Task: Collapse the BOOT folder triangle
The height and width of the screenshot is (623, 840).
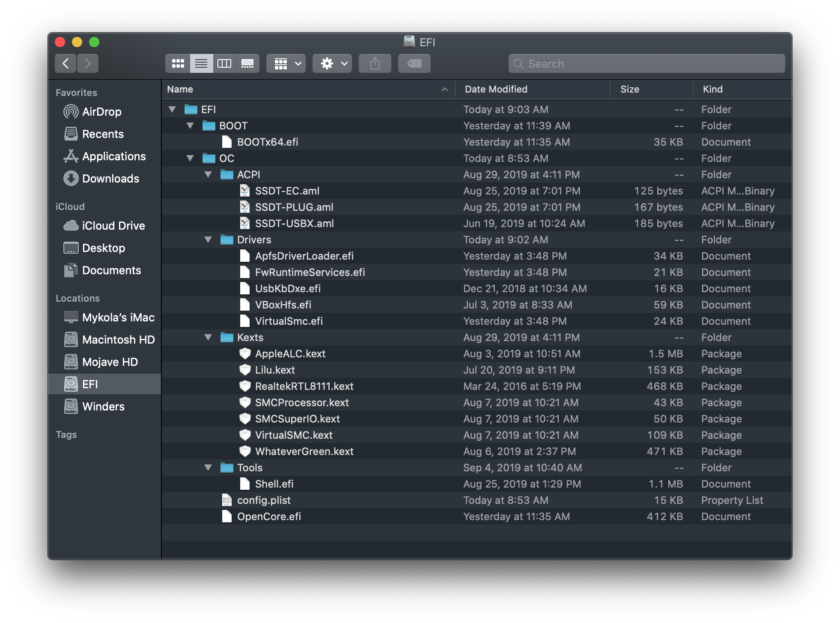Action: point(190,126)
